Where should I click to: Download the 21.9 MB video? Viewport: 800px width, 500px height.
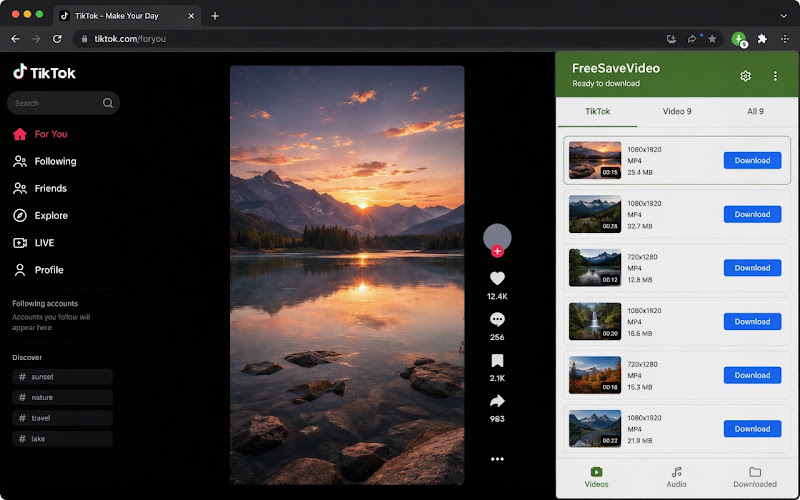[x=752, y=429]
